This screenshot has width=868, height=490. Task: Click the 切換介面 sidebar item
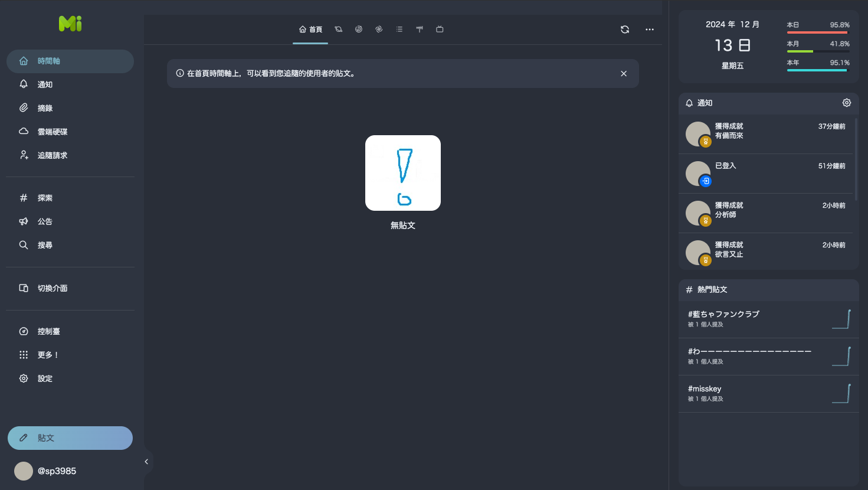(x=52, y=288)
